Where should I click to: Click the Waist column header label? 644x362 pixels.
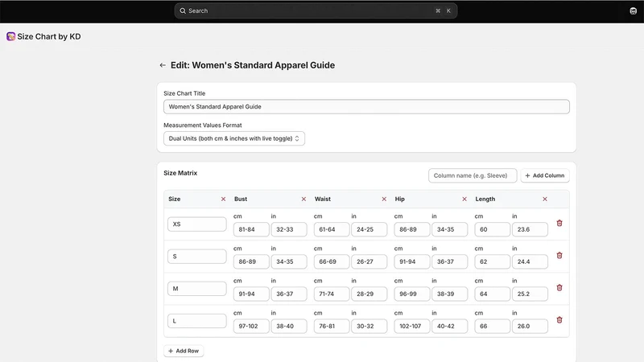[323, 199]
